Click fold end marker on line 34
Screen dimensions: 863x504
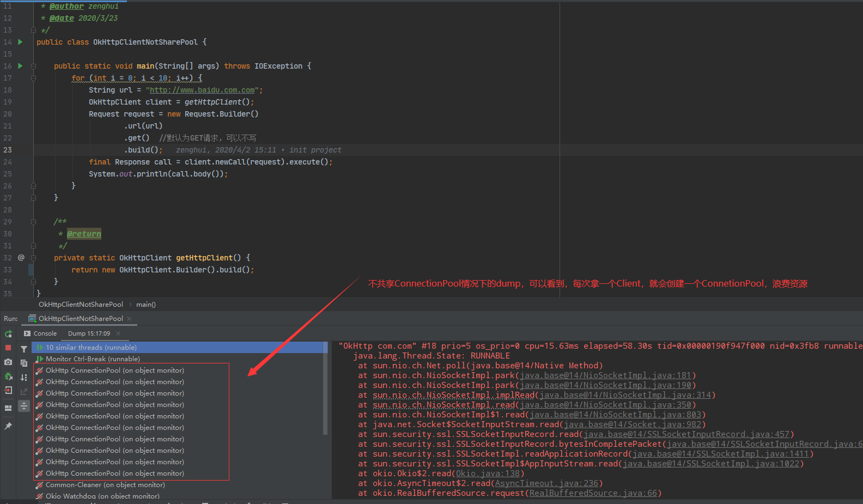click(x=33, y=282)
